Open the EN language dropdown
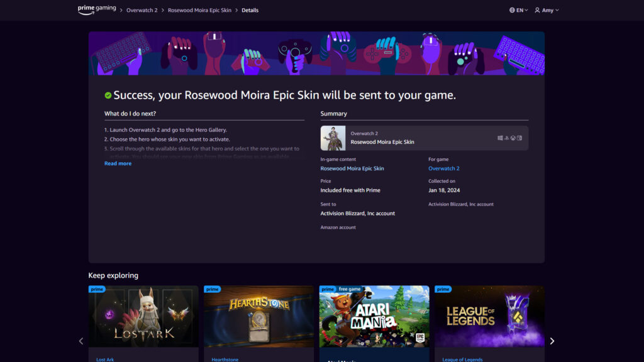This screenshot has height=362, width=644. point(519,10)
